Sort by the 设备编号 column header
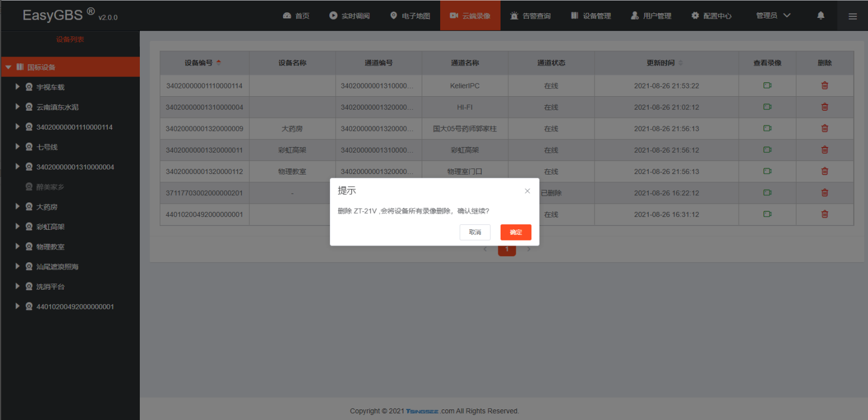868x420 pixels. pyautogui.click(x=204, y=63)
